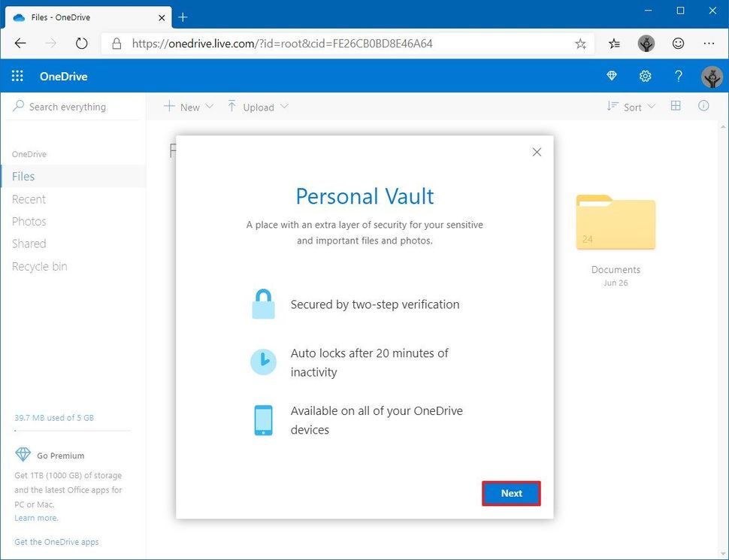This screenshot has height=560, width=729.
Task: Click the storage usage progress bar
Action: coord(71,429)
